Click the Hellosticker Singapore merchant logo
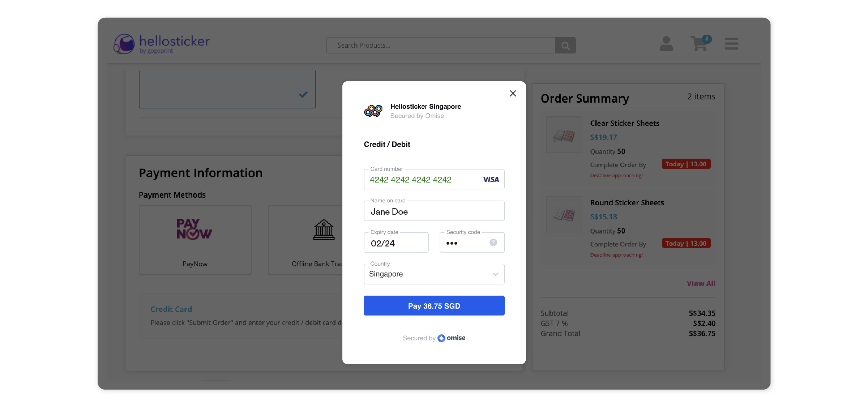 click(x=373, y=111)
